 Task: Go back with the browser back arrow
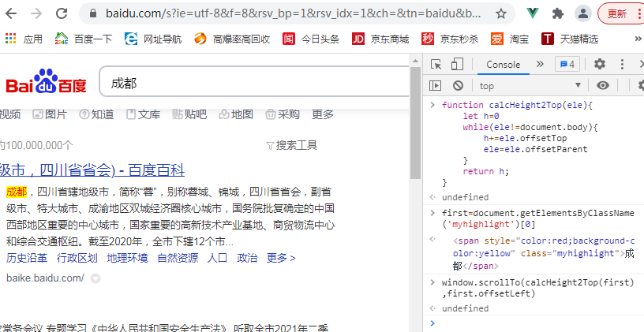click(11, 13)
